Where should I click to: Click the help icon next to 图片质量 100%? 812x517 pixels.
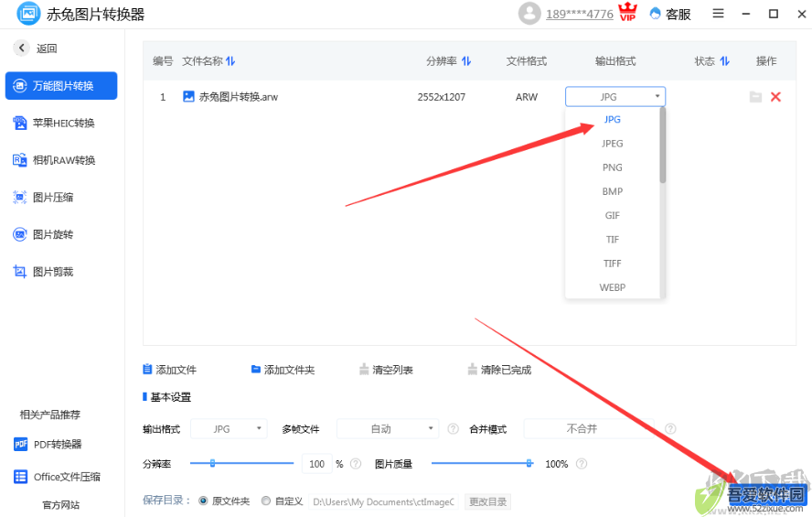click(x=582, y=464)
